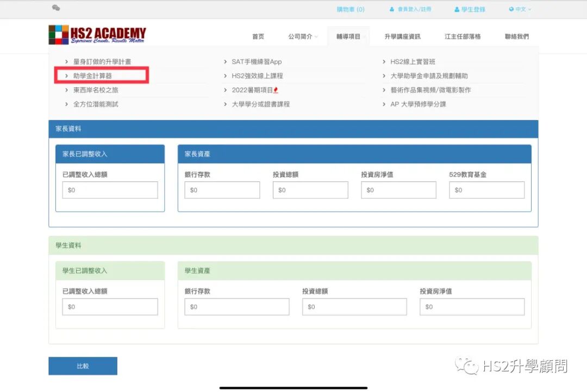
Task: Select 大學助學金申請及規劃輔助 entry
Action: [x=429, y=76]
